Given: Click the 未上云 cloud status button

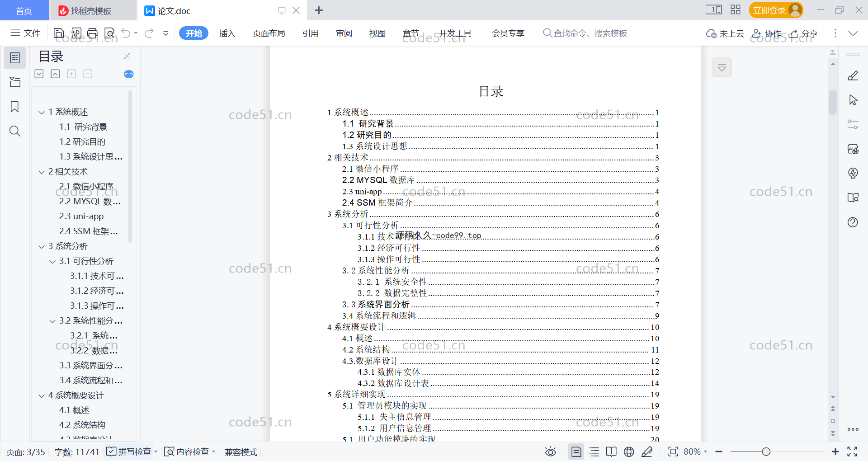Looking at the screenshot, I should [x=725, y=33].
